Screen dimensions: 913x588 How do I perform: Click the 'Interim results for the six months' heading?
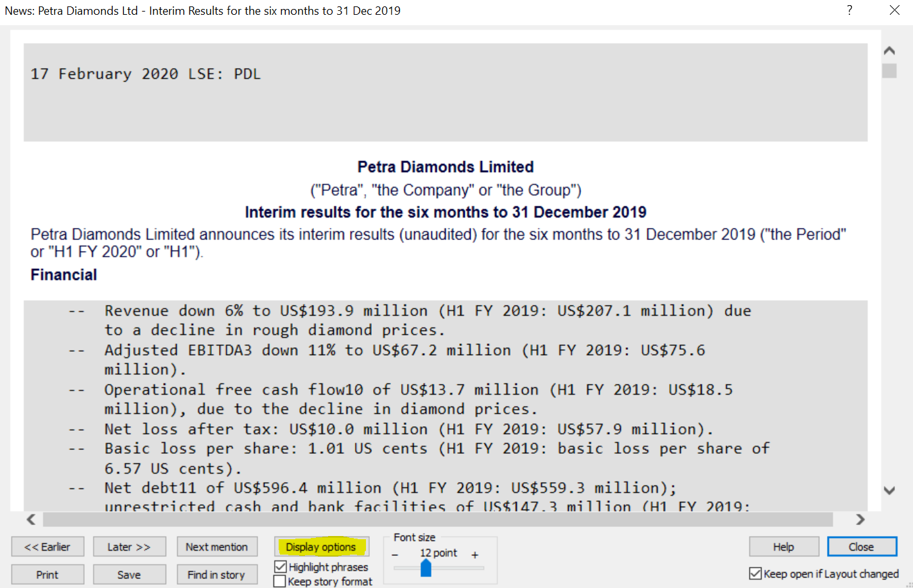[446, 212]
